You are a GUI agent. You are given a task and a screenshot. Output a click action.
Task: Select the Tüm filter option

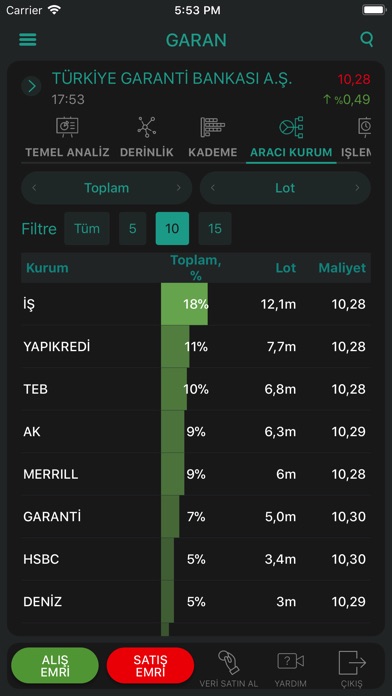coord(87,229)
